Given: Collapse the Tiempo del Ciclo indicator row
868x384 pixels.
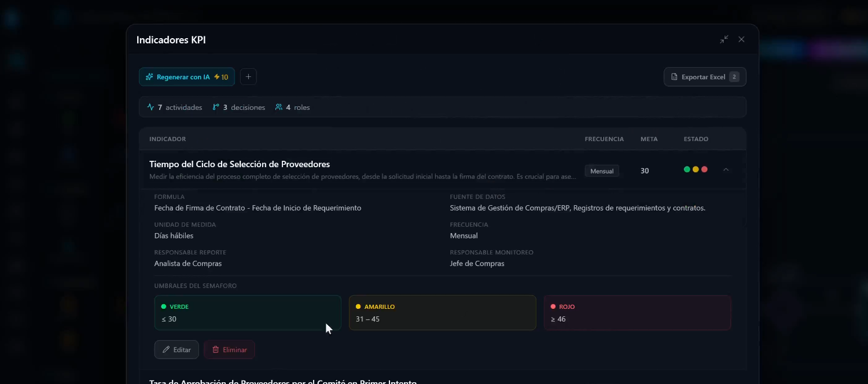Looking at the screenshot, I should tap(726, 169).
